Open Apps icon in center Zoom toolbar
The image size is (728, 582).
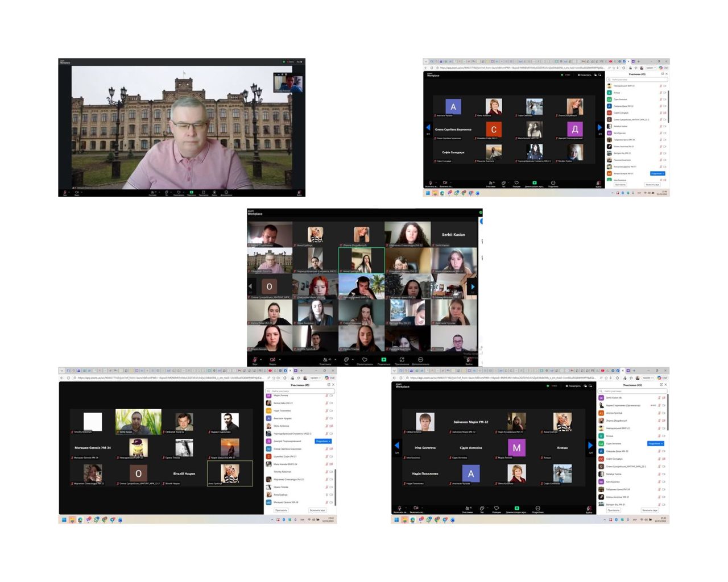coord(402,360)
